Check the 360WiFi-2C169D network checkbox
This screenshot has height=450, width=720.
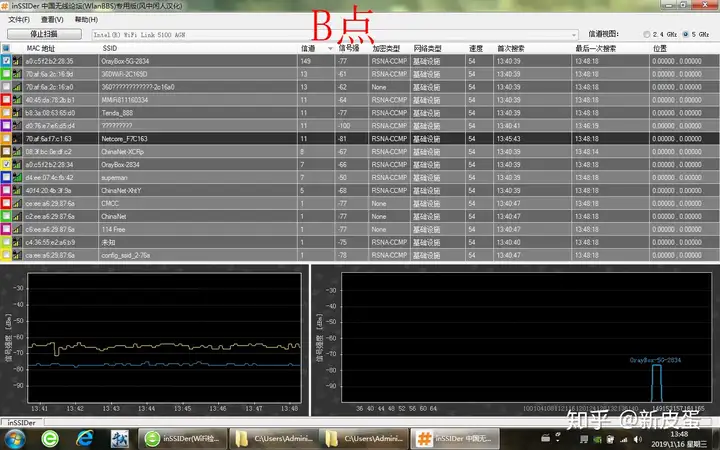(x=6, y=73)
